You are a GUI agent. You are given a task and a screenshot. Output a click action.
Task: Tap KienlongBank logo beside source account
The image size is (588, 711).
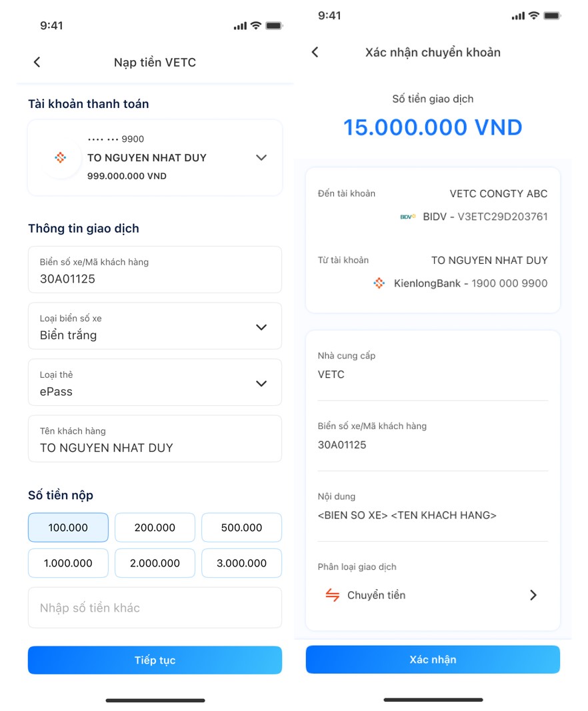tap(379, 283)
